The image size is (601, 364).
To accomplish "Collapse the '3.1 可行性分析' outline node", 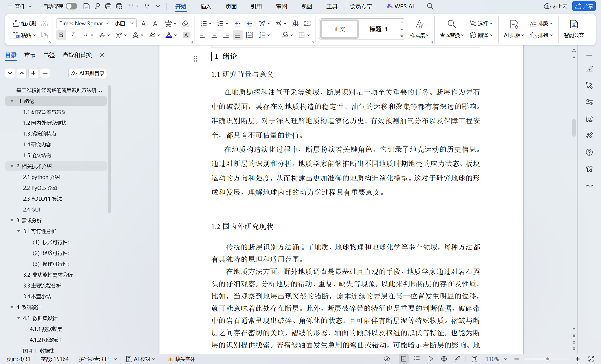I will [x=19, y=231].
